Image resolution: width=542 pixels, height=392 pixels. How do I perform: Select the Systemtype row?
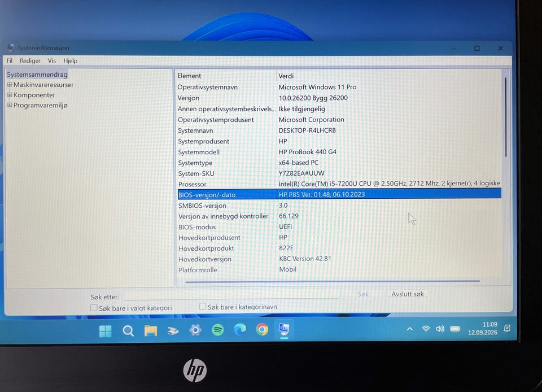click(339, 163)
